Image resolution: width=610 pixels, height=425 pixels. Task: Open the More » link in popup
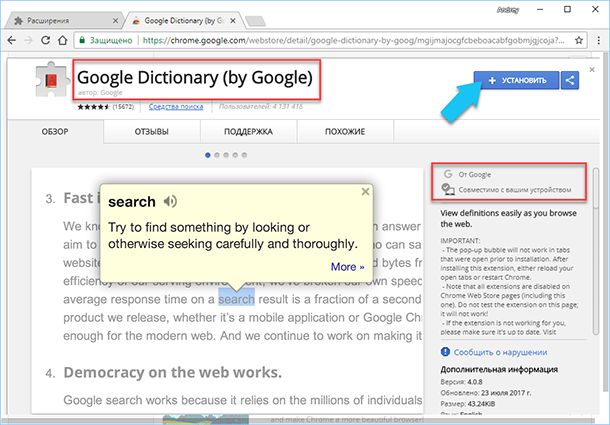click(345, 267)
